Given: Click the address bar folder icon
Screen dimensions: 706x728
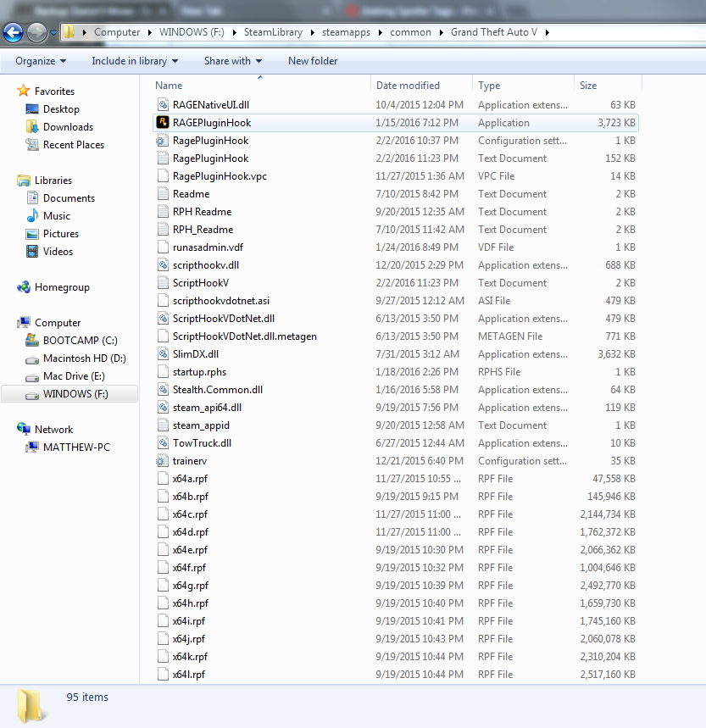Looking at the screenshot, I should click(69, 32).
